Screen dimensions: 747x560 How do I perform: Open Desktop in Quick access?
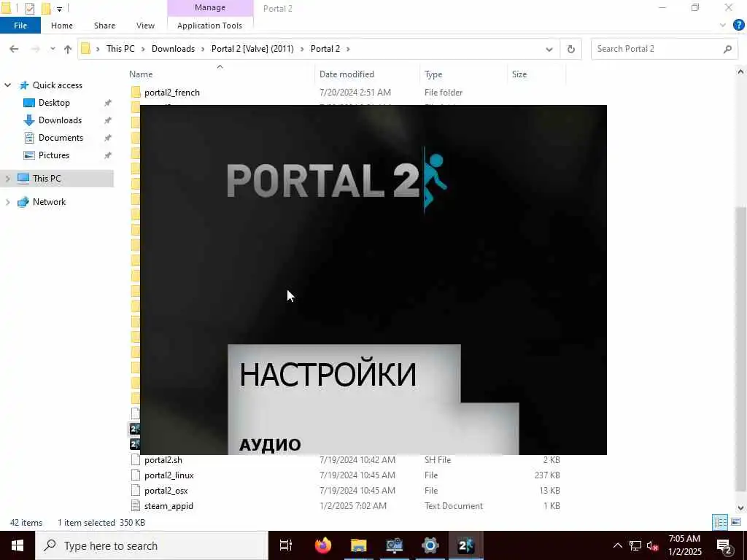[54, 102]
